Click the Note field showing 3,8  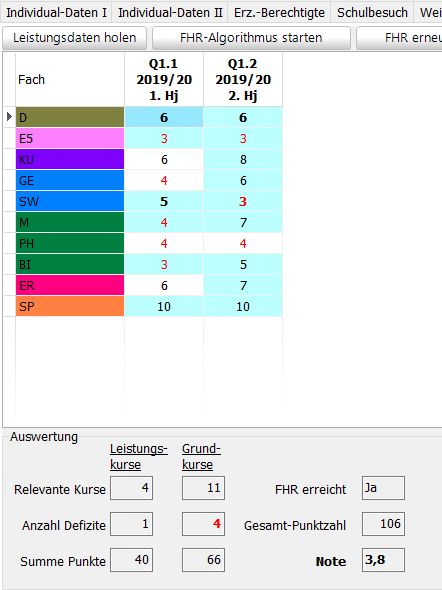click(383, 560)
